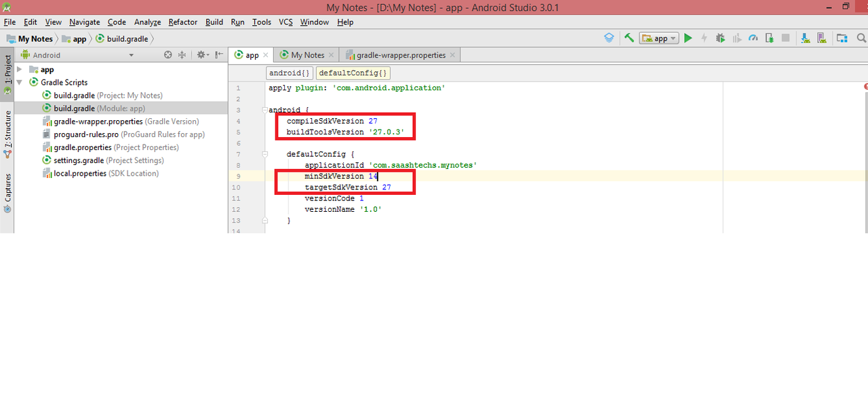Click app in the navigation bar
Image resolution: width=868 pixels, height=406 pixels.
(x=74, y=39)
